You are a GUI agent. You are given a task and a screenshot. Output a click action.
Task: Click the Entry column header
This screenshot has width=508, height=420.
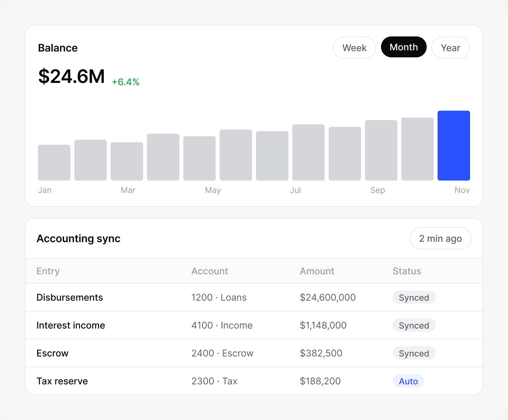point(48,271)
